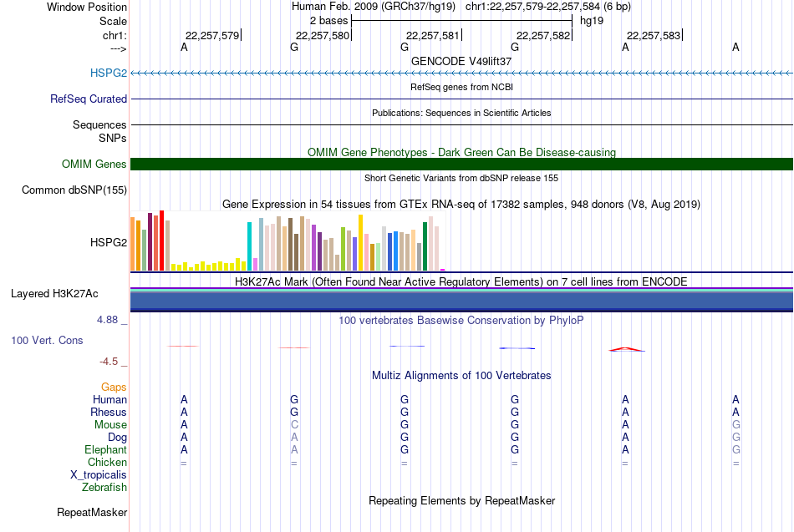Click the Multiz Alignments of 100 Vertebrates title
794x532 pixels.
(x=461, y=375)
